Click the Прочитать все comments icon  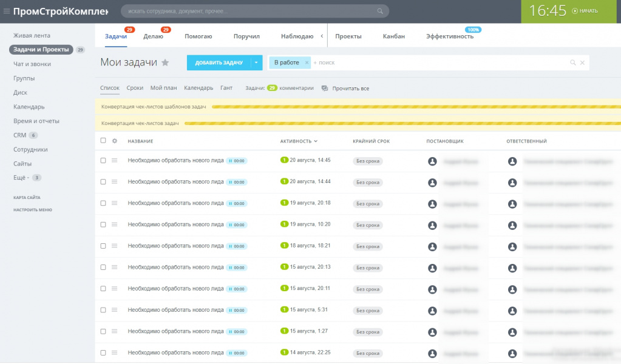pyautogui.click(x=325, y=88)
